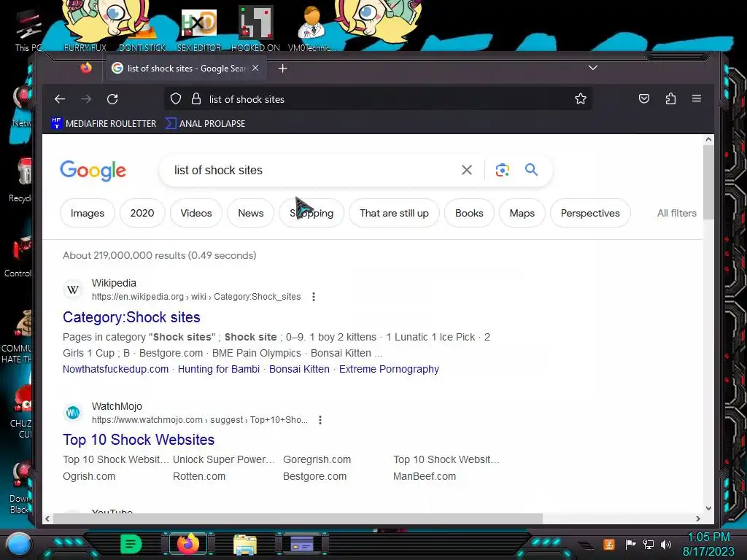
Task: Click 'ManBeef.com' text in WatchMojo result
Action: coord(425,476)
